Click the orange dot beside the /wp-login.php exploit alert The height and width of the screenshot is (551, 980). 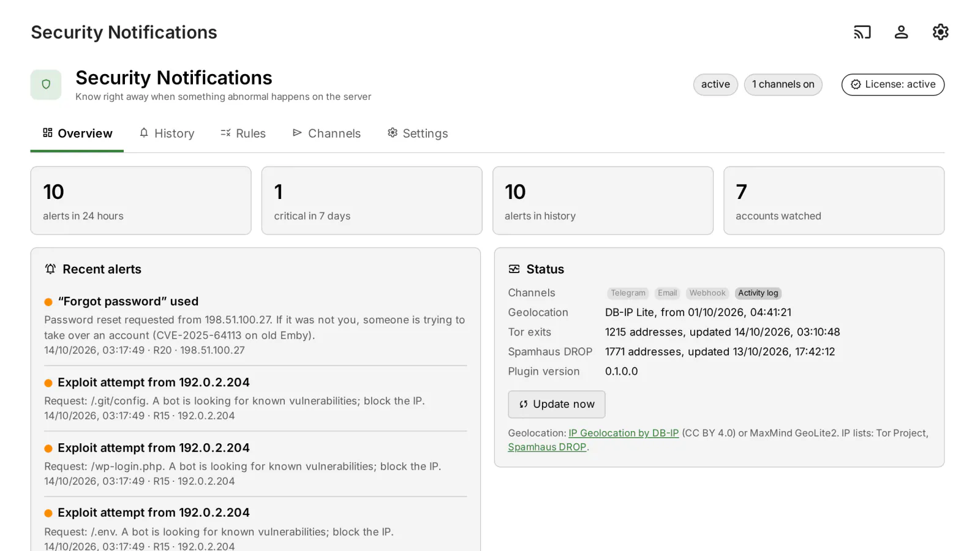coord(48,449)
